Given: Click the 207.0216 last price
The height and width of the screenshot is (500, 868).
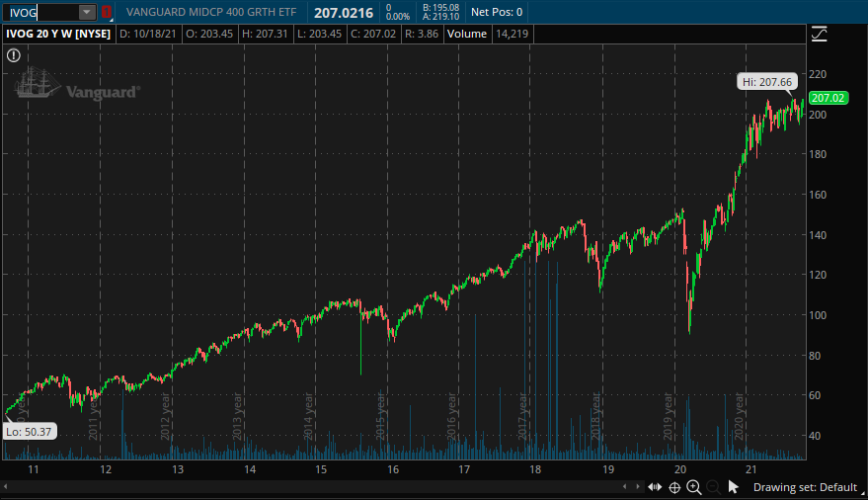Looking at the screenshot, I should pyautogui.click(x=344, y=12).
